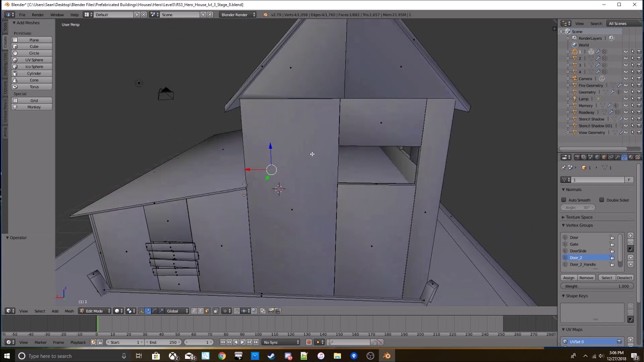This screenshot has height=362, width=644.
Task: Click the Start frame field
Action: (x=124, y=342)
